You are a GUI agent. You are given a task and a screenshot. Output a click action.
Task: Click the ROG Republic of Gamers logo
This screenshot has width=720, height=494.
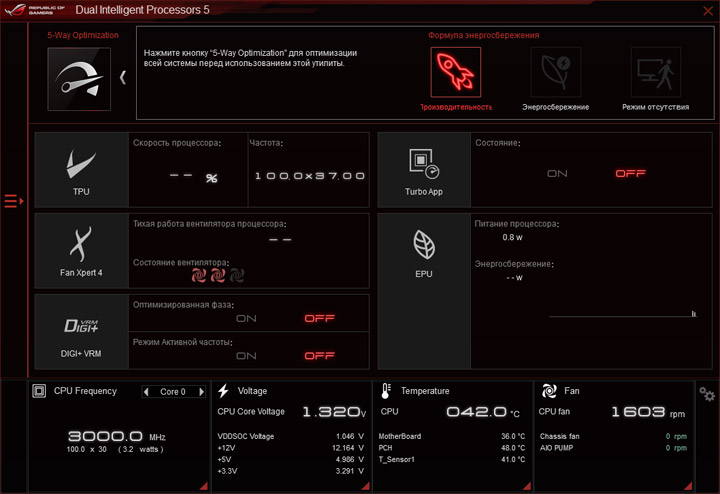(34, 10)
